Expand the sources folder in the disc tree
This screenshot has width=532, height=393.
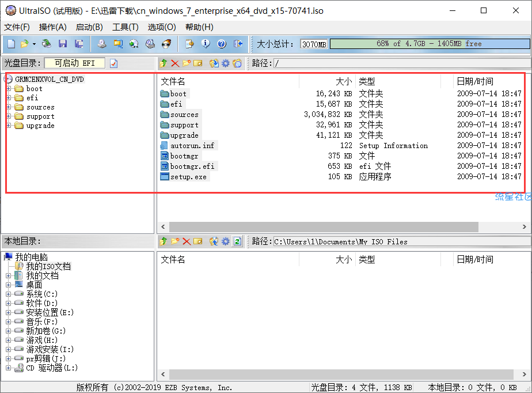coord(9,107)
